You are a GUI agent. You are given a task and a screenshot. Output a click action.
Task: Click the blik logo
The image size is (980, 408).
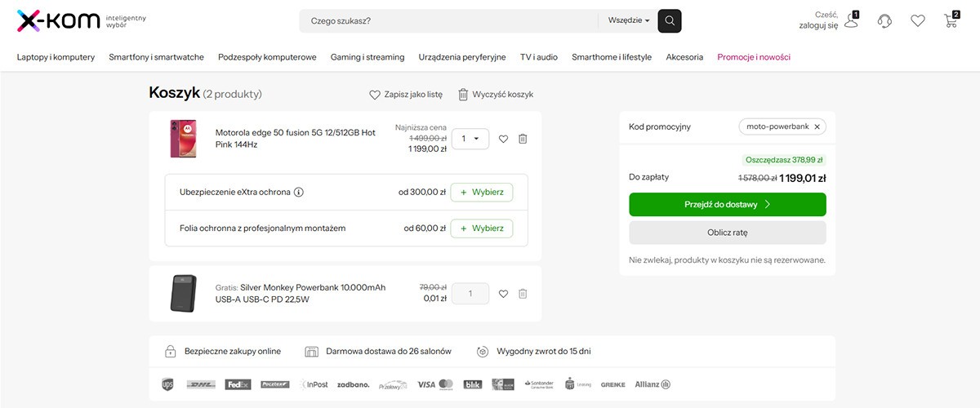pyautogui.click(x=473, y=384)
